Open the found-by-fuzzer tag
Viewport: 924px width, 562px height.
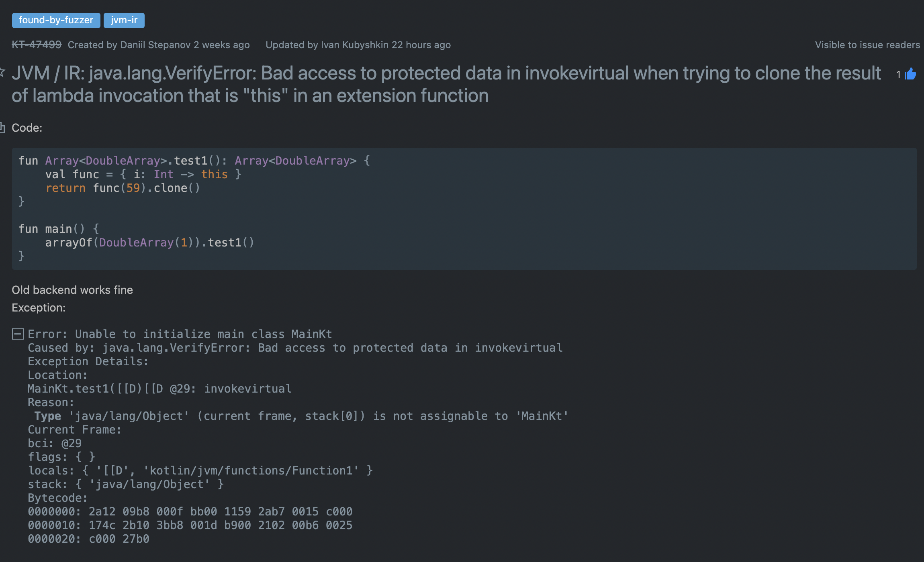(56, 20)
